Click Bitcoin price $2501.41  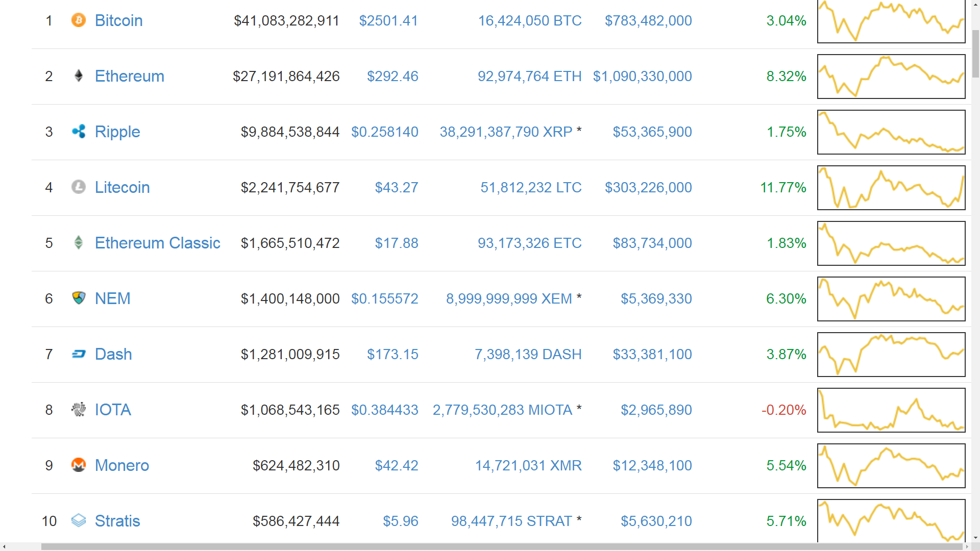tap(388, 21)
